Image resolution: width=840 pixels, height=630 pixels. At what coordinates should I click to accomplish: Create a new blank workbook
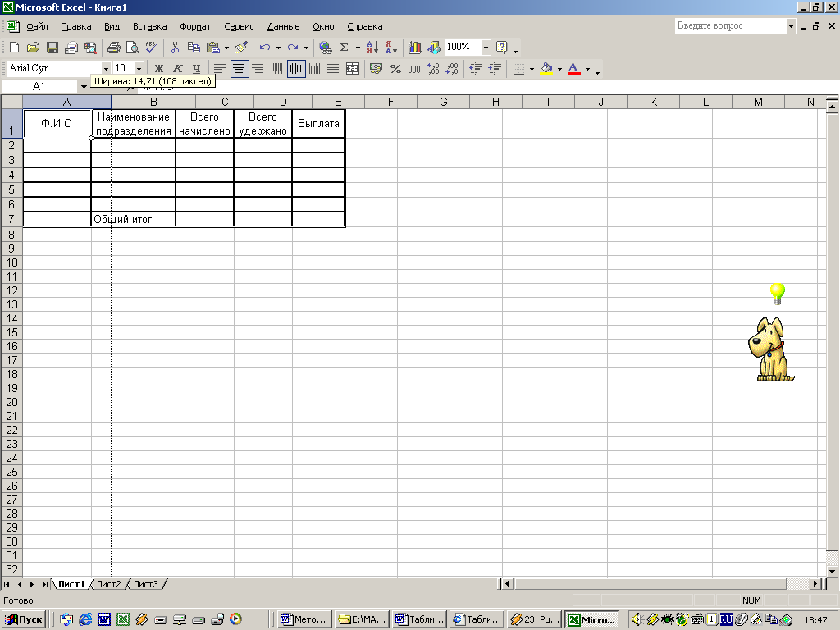click(x=15, y=48)
